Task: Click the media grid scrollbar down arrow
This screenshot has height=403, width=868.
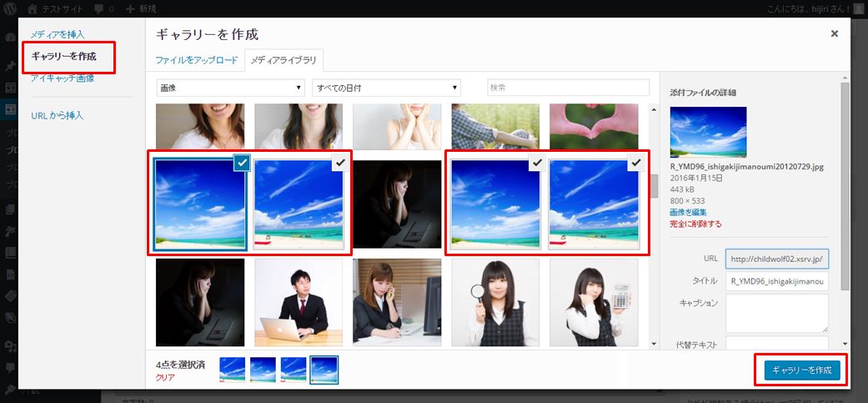Action: pos(654,344)
